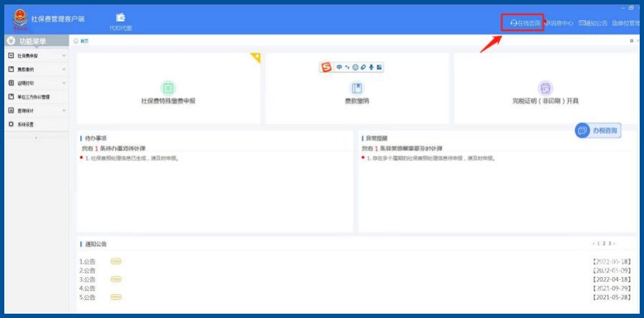644x318 pixels.
Task: Click the 完税证明（非印刷）开具 printer icon
Action: click(545, 87)
